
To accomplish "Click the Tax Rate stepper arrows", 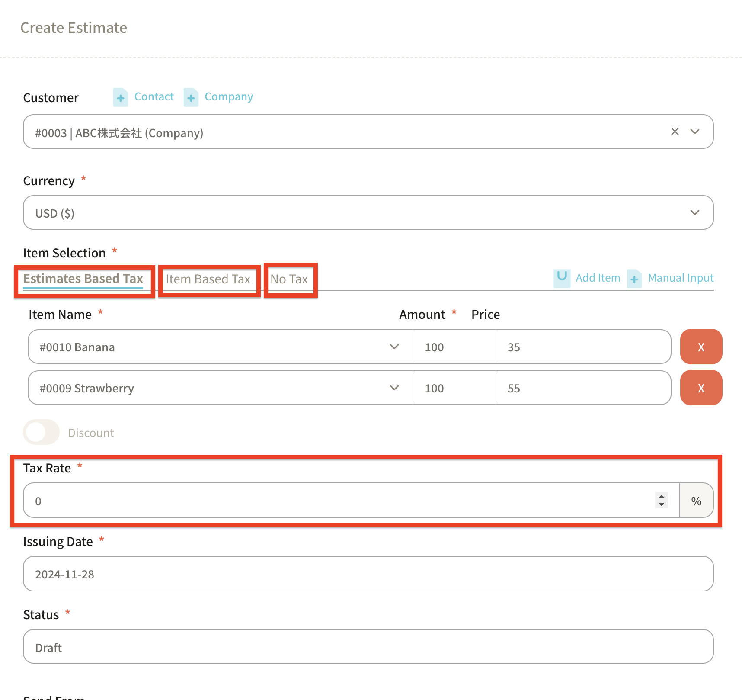I will (661, 500).
